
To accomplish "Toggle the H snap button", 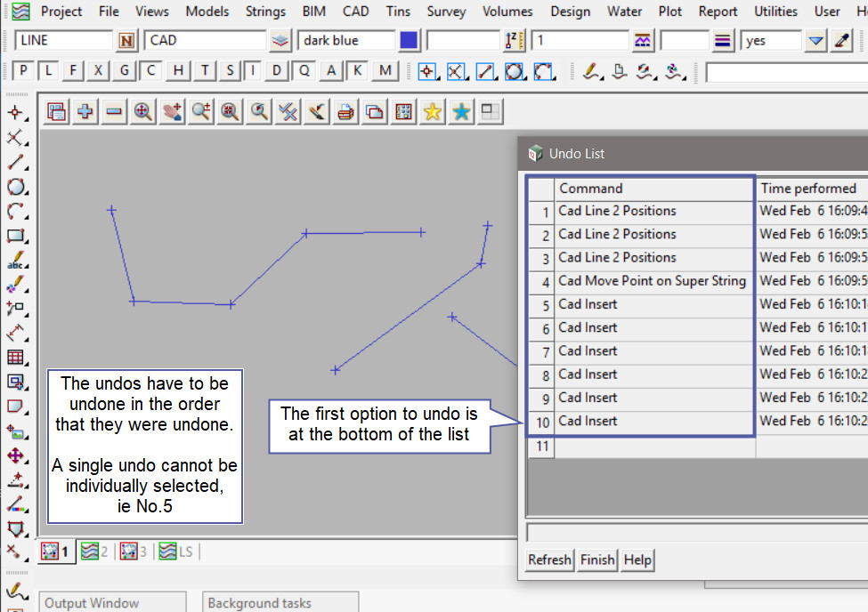I will point(178,71).
